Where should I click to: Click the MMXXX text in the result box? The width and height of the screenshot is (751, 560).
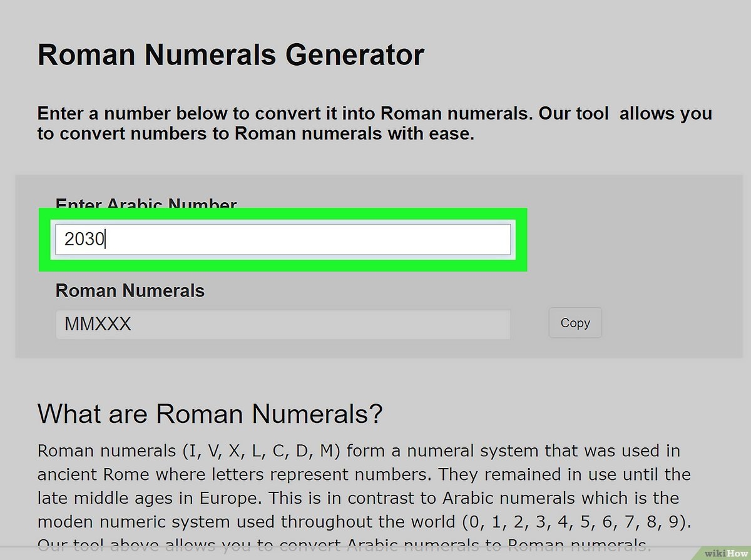pyautogui.click(x=98, y=323)
